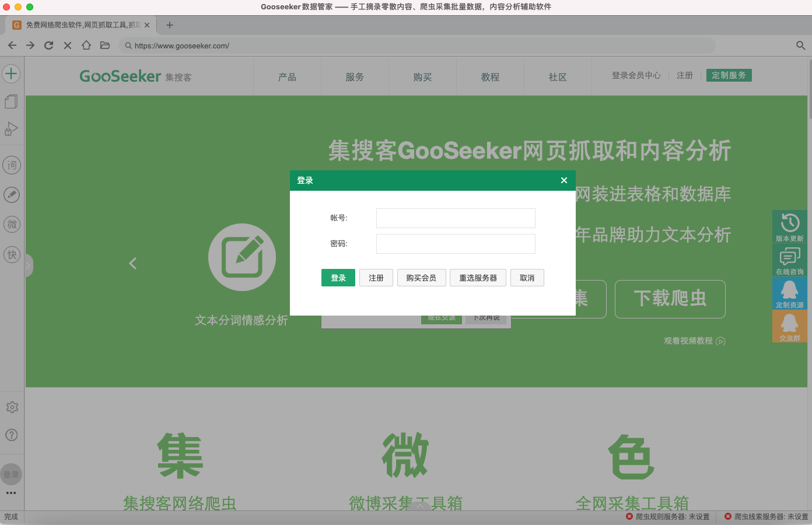Open settings gear in left sidebar
Image resolution: width=812 pixels, height=525 pixels.
click(12, 407)
